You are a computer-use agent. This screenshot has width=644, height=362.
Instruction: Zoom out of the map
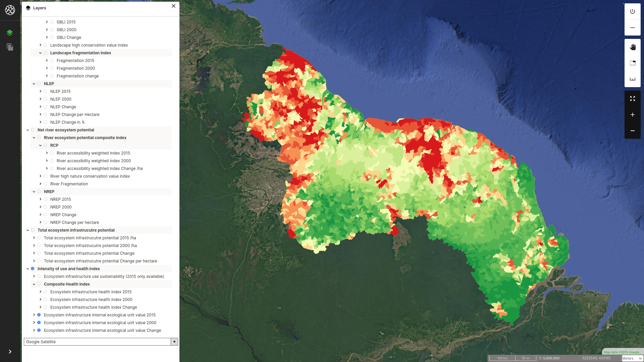tap(632, 131)
